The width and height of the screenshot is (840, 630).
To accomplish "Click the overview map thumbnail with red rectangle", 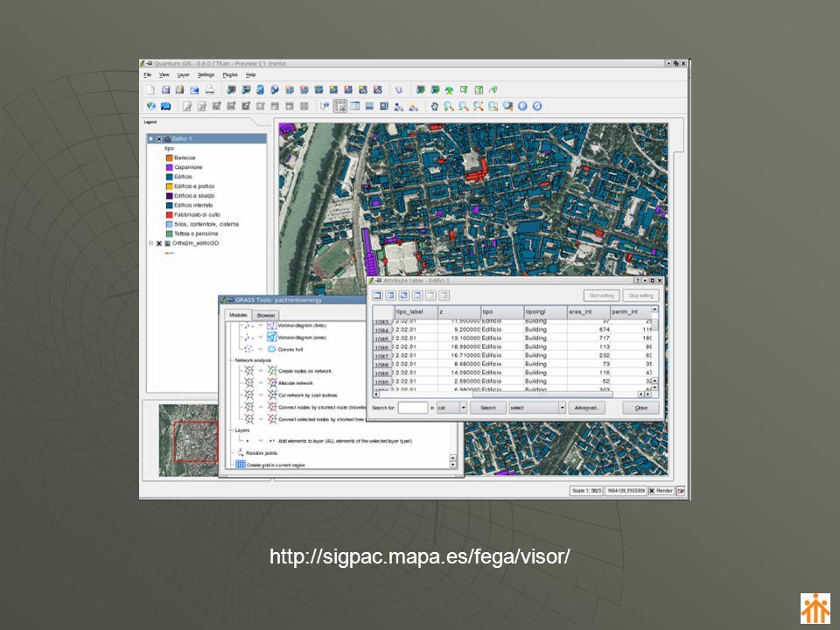I will [x=189, y=440].
